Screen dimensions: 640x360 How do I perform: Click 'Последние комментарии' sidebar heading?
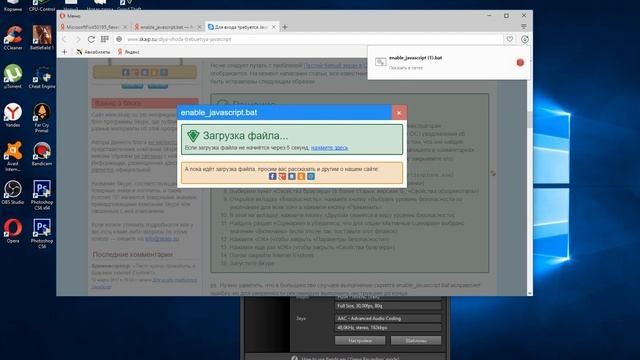click(133, 254)
